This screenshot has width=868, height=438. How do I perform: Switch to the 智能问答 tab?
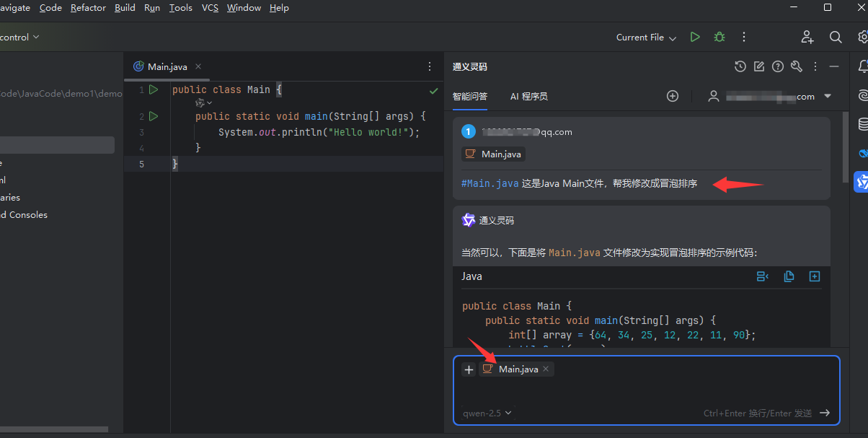470,96
